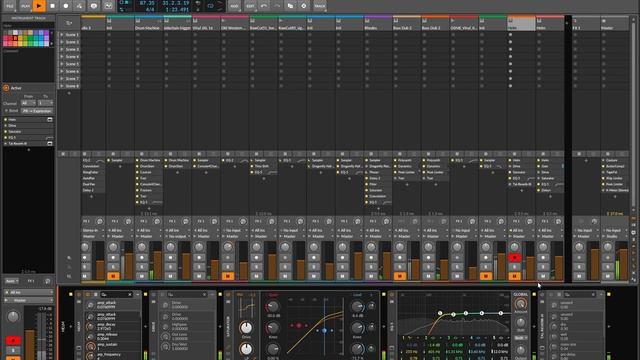Select Saturator in the inspector device list
Image resolution: width=640 pixels, height=360 pixels.
pyautogui.click(x=28, y=131)
